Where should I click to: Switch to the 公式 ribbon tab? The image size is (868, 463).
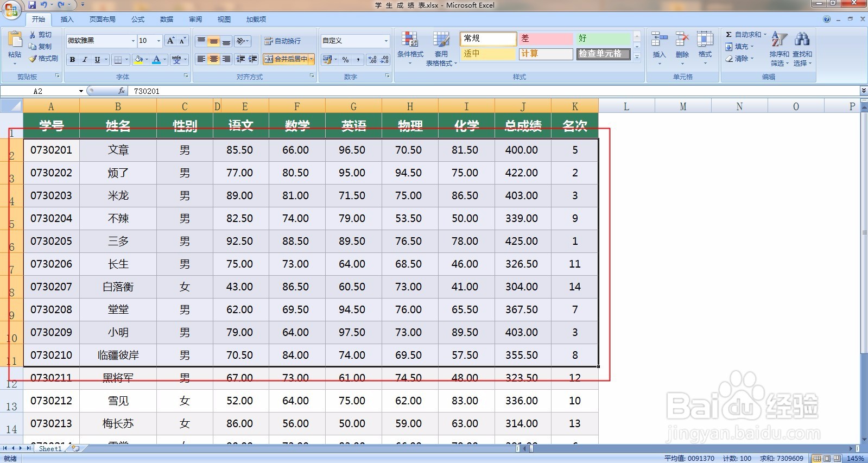pos(138,19)
